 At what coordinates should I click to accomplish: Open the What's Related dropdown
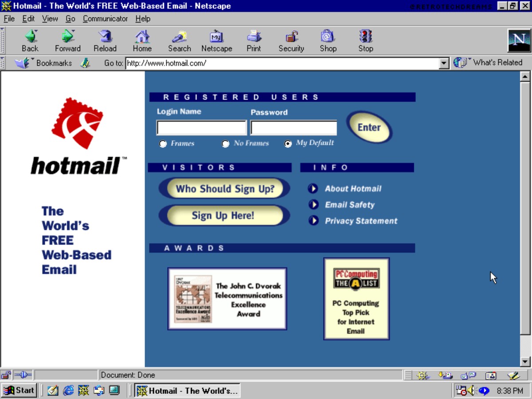(488, 63)
